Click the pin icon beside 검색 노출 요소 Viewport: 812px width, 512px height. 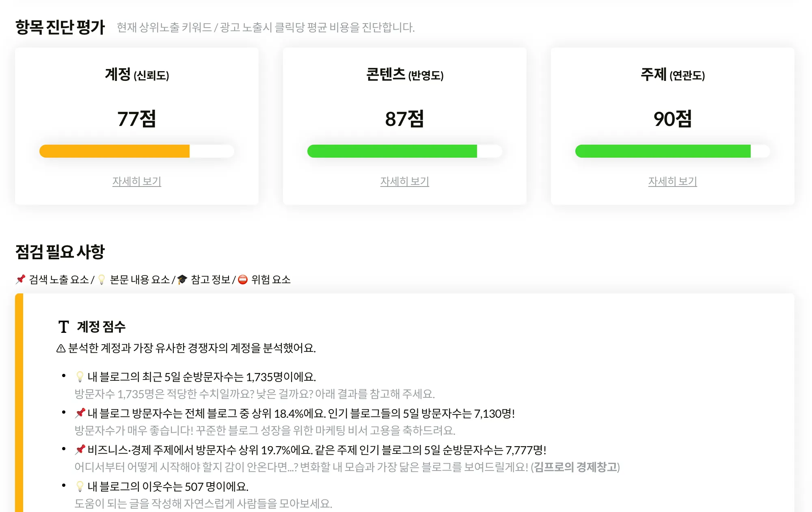click(x=21, y=280)
